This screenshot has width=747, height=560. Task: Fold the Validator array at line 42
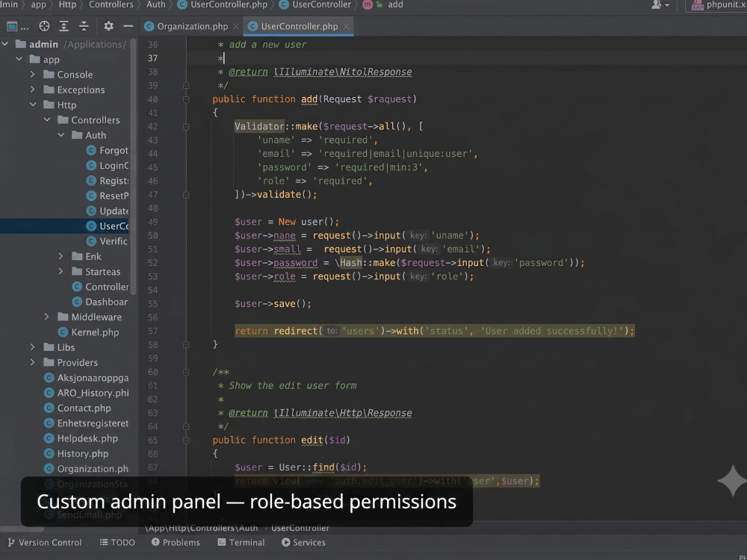[186, 127]
